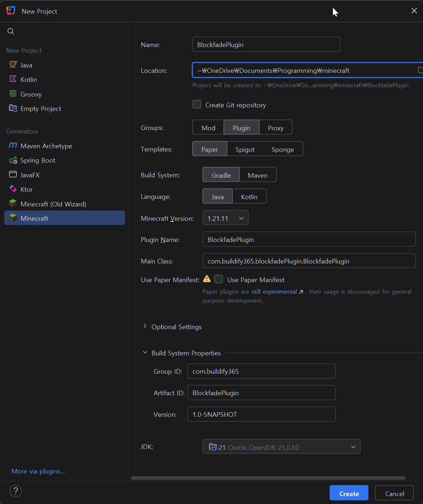
Task: Choose the Sponge template
Action: pos(283,149)
